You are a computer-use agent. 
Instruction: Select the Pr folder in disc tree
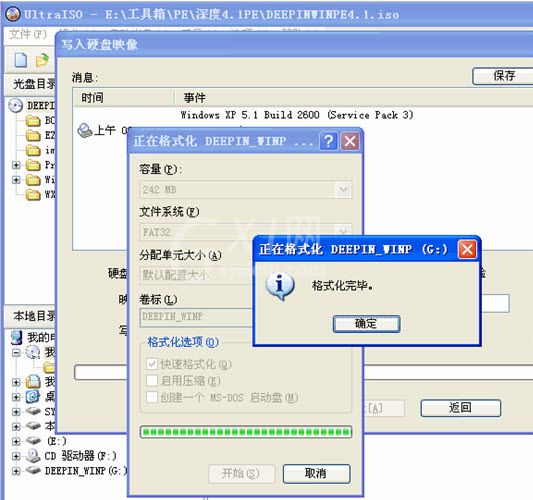[x=33, y=165]
